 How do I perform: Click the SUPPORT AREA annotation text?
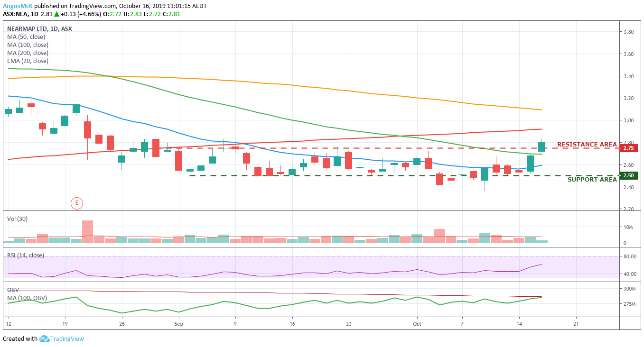(592, 180)
